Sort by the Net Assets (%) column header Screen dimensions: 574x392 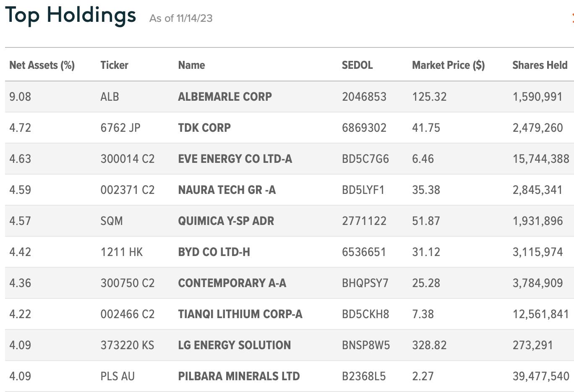click(42, 65)
